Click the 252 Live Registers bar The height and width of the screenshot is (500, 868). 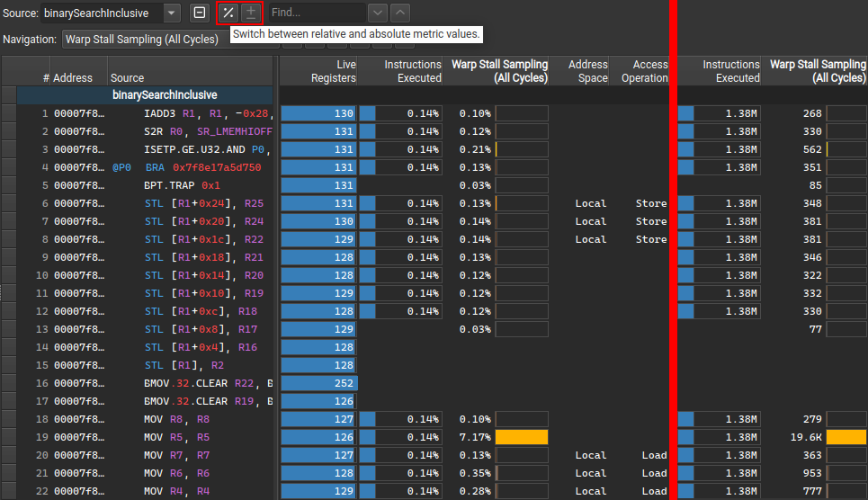(318, 383)
